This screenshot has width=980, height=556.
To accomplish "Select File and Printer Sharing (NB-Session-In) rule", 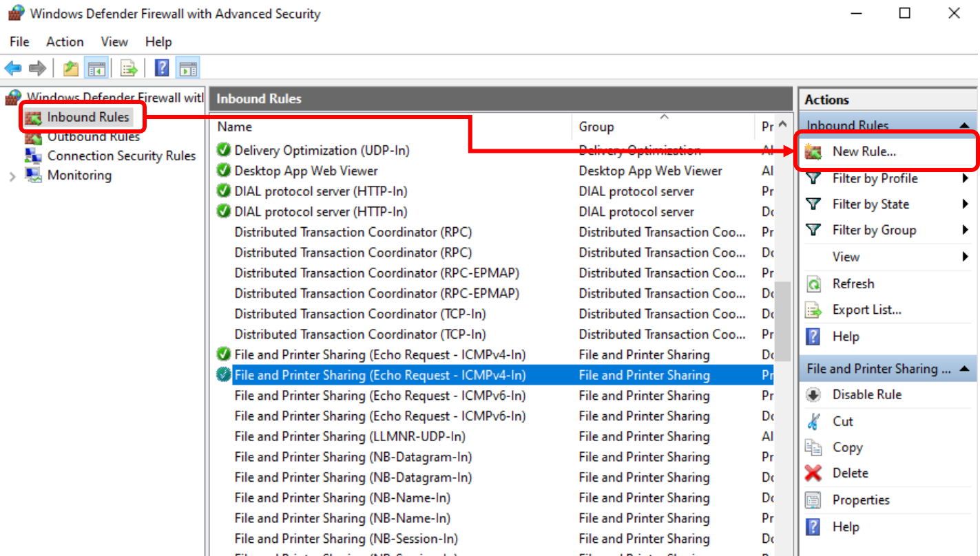I will [x=346, y=539].
